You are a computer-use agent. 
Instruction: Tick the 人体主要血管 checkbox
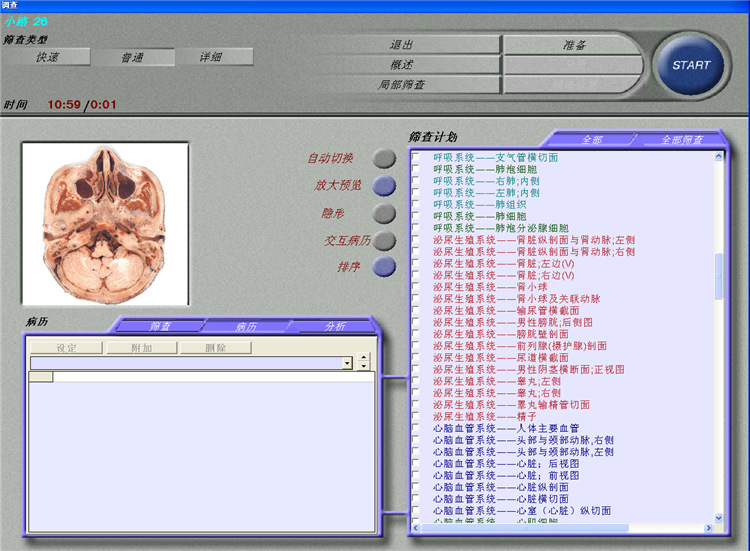(416, 428)
